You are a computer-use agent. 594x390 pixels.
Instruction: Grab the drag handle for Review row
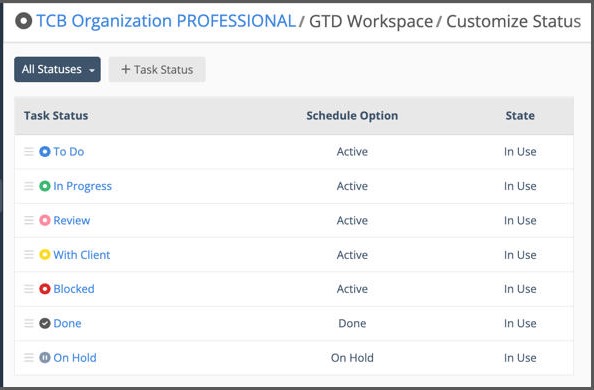tap(29, 220)
